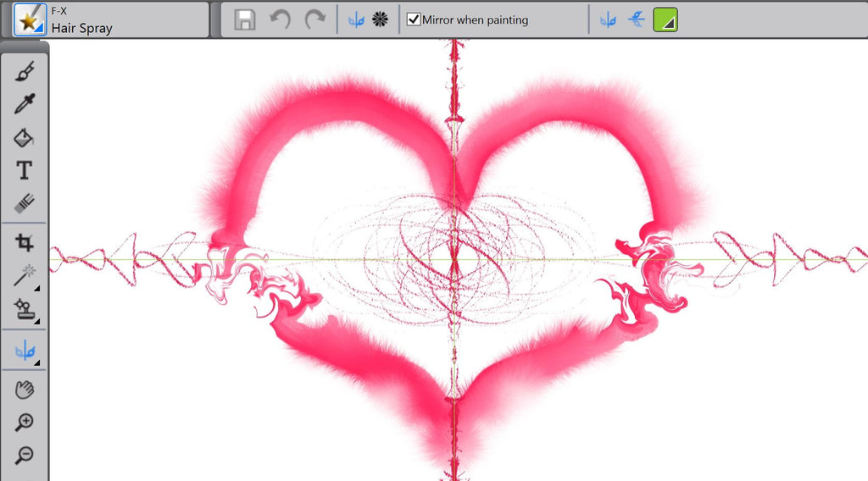868x481 pixels.
Task: Select the Brush tool in toolbox
Action: pyautogui.click(x=24, y=71)
